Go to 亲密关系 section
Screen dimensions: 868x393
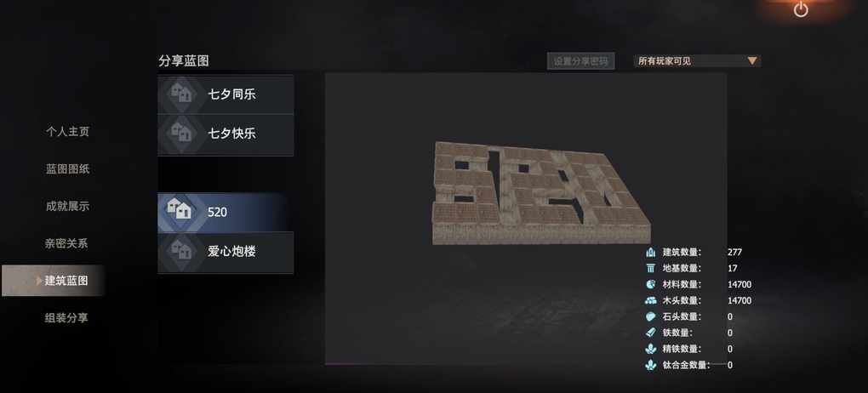pos(67,243)
